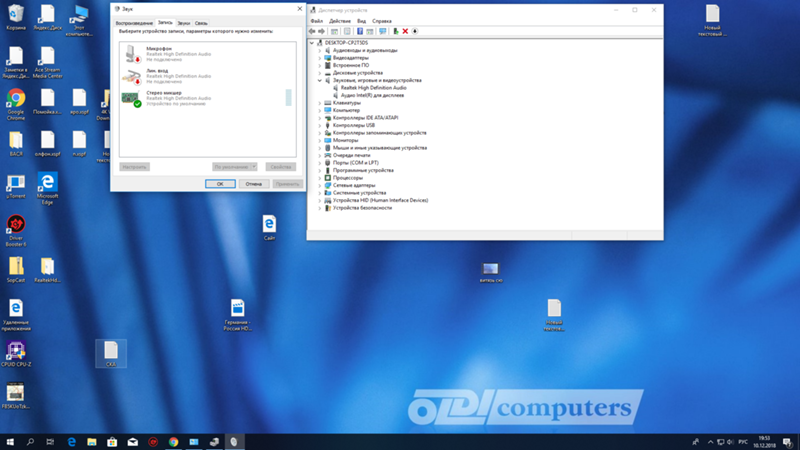This screenshot has width=800, height=450.
Task: Open the Вид menu
Action: click(x=361, y=21)
